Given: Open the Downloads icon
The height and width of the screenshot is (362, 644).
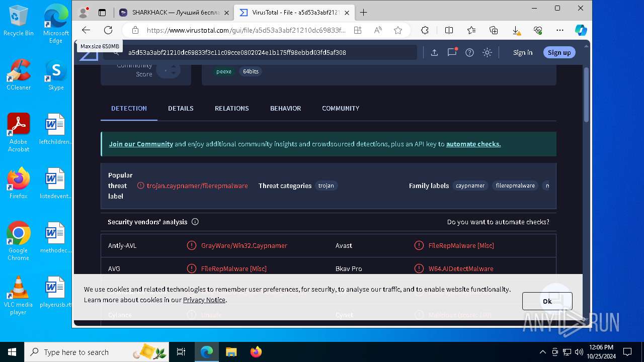Looking at the screenshot, I should click(516, 30).
